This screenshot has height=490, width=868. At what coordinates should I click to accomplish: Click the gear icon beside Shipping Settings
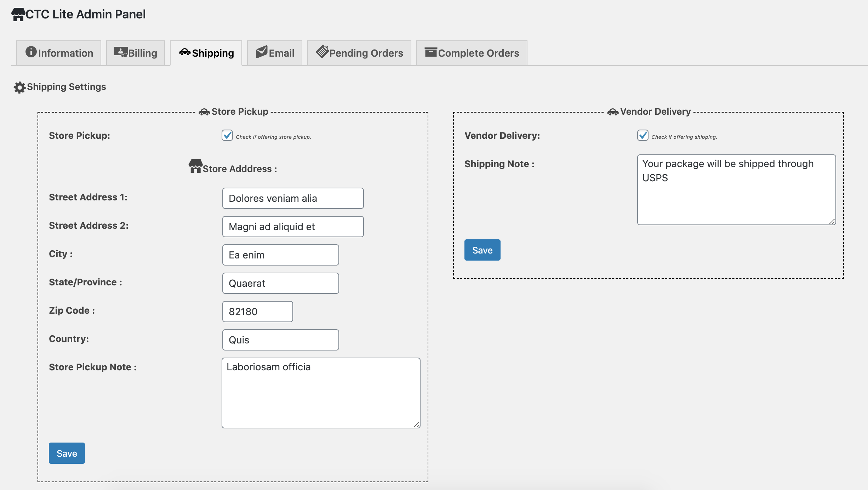tap(19, 87)
